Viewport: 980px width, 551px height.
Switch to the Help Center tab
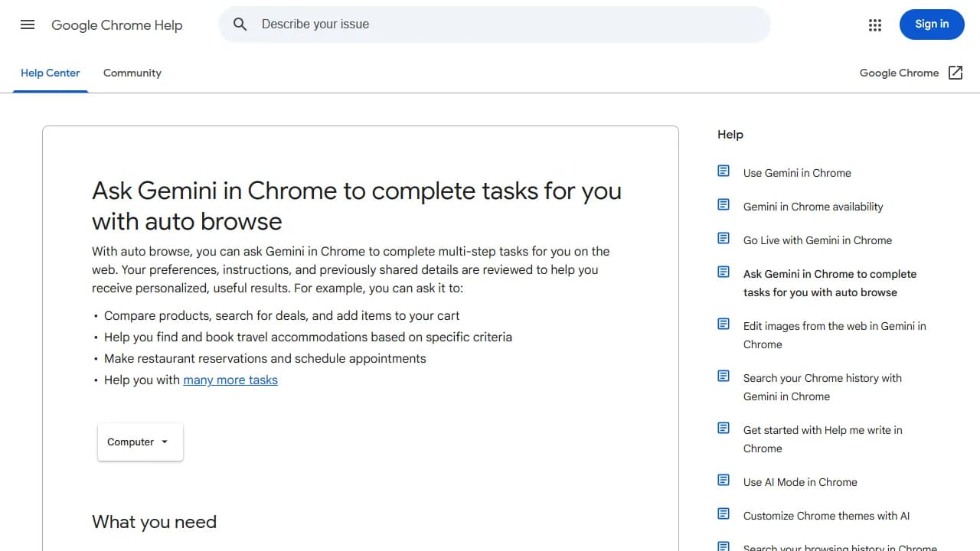[x=51, y=73]
